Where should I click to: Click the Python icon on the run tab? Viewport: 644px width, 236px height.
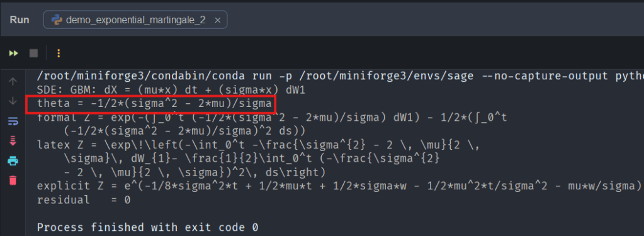(57, 20)
